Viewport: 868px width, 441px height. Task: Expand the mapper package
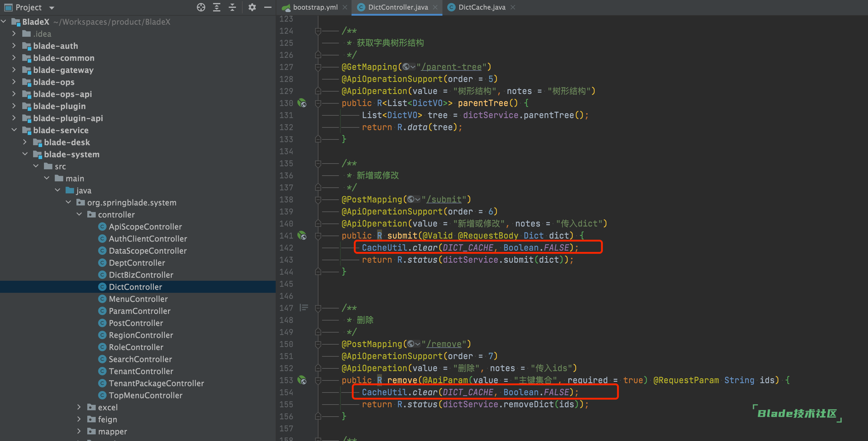coord(79,431)
